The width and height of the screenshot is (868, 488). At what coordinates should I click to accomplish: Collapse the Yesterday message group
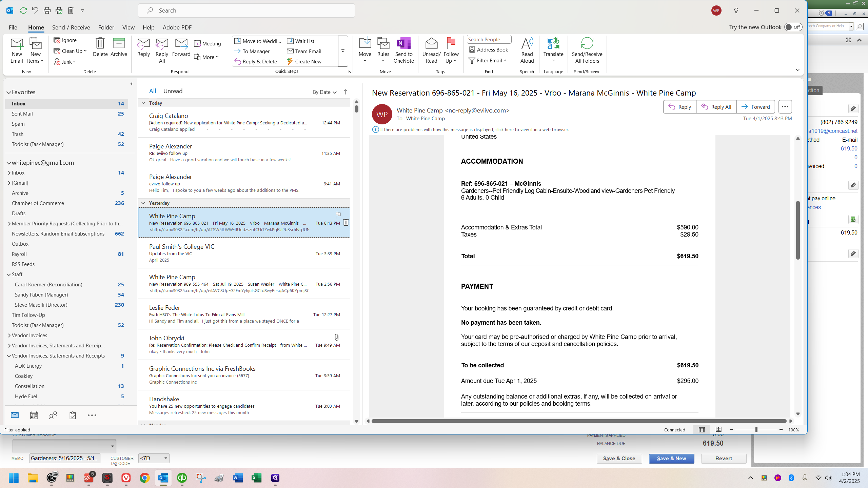[x=143, y=203]
